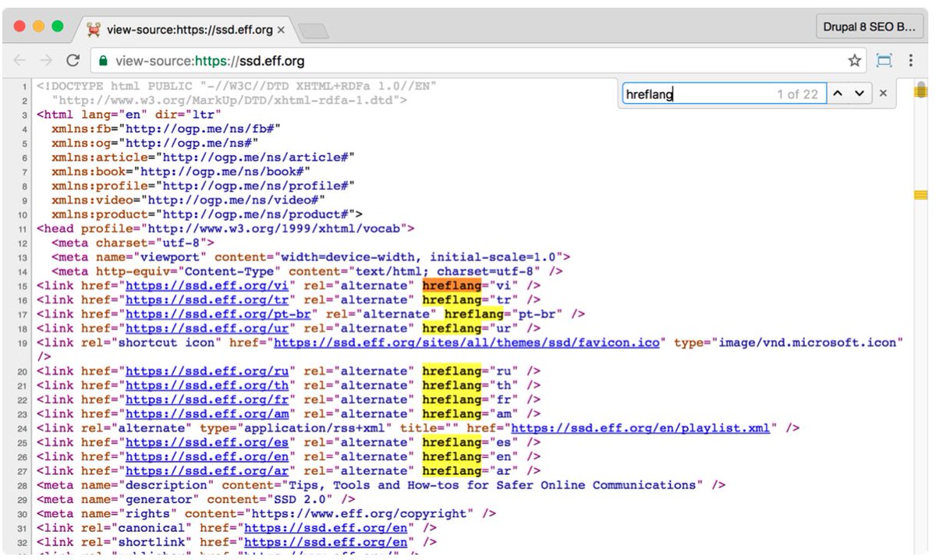
Task: Go to next find result arrow
Action: [859, 94]
